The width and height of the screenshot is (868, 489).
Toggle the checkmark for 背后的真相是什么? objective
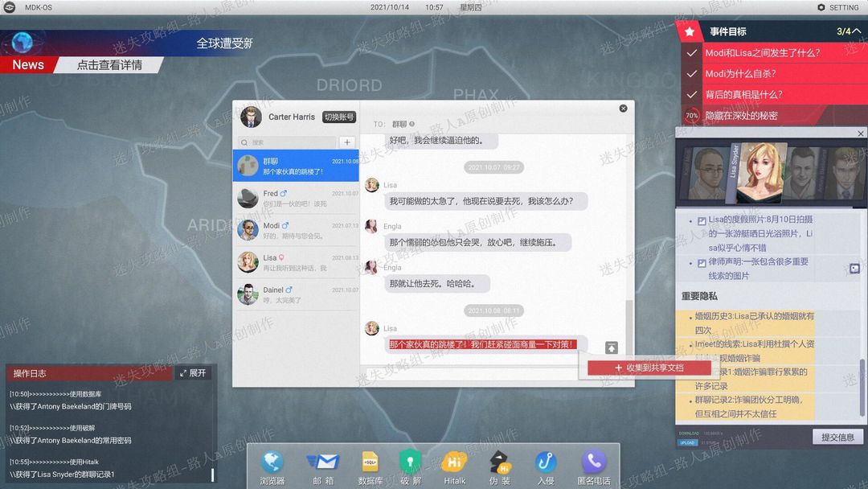click(x=691, y=95)
